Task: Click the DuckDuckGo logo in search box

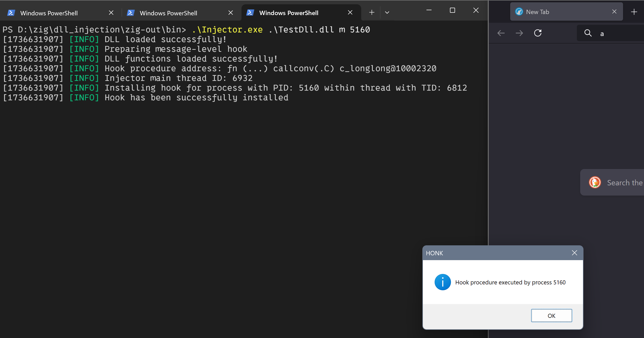Action: click(x=595, y=183)
